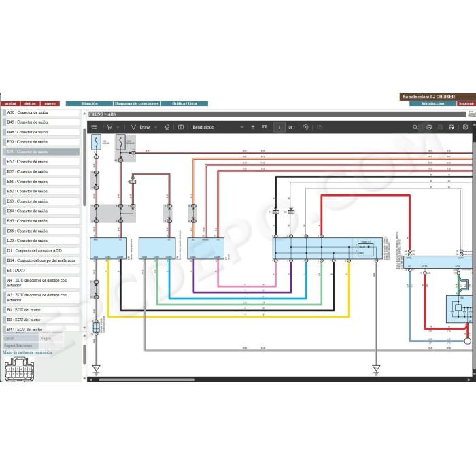
Task: Select E63 : Conector de unión
Action: 42,201
